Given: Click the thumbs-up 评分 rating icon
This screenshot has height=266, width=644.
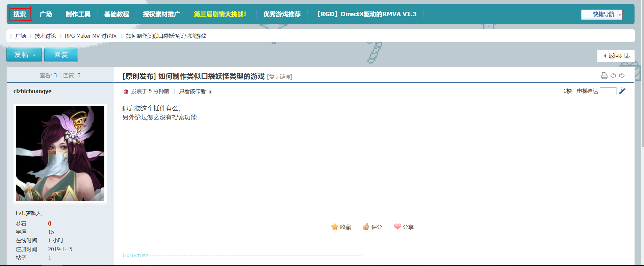Looking at the screenshot, I should point(366,227).
